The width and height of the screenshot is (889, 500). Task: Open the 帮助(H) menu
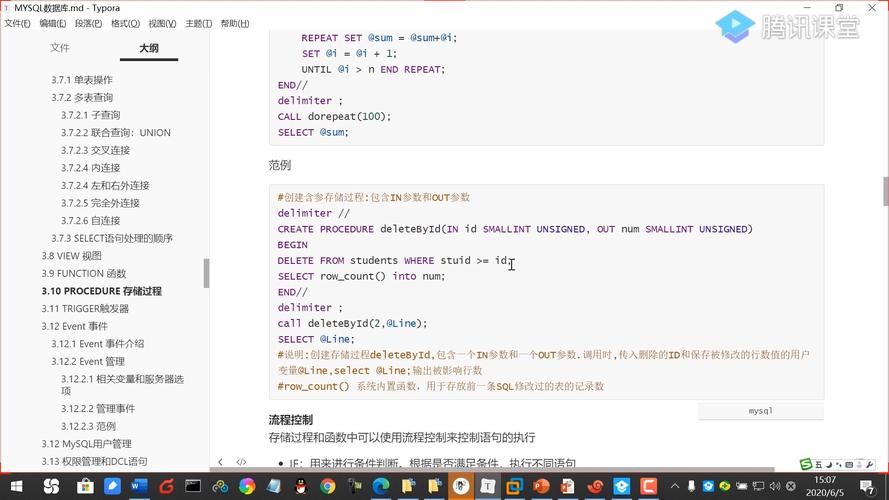point(235,23)
